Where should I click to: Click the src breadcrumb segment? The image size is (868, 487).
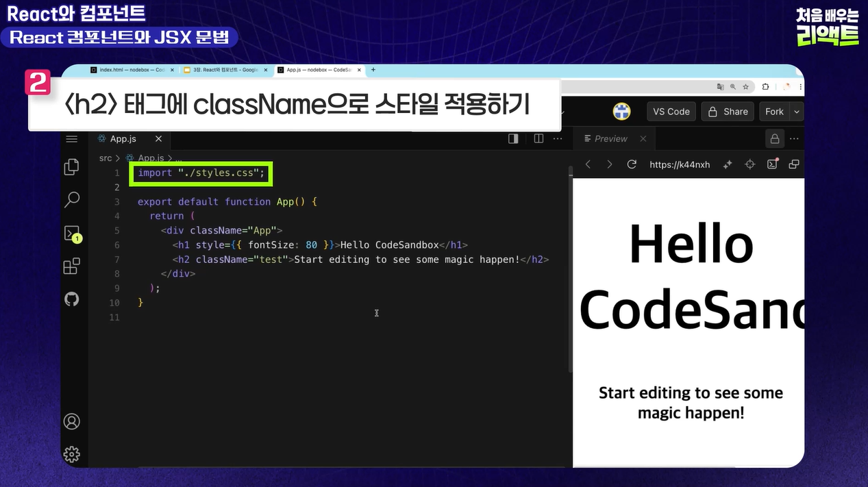[106, 158]
